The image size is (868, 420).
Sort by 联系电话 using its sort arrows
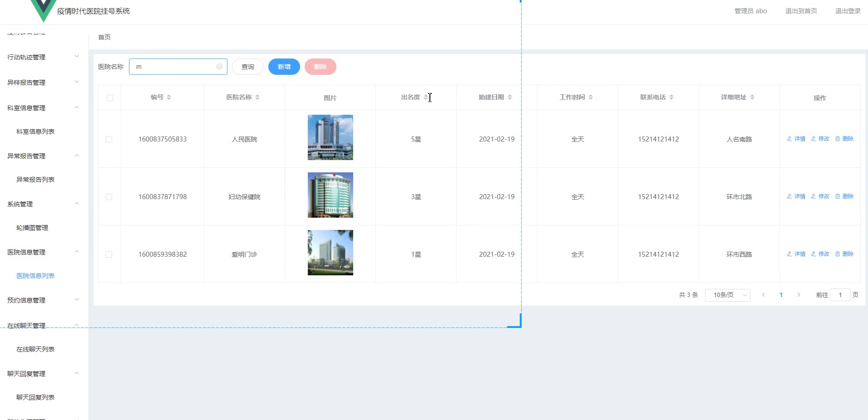[x=671, y=97]
